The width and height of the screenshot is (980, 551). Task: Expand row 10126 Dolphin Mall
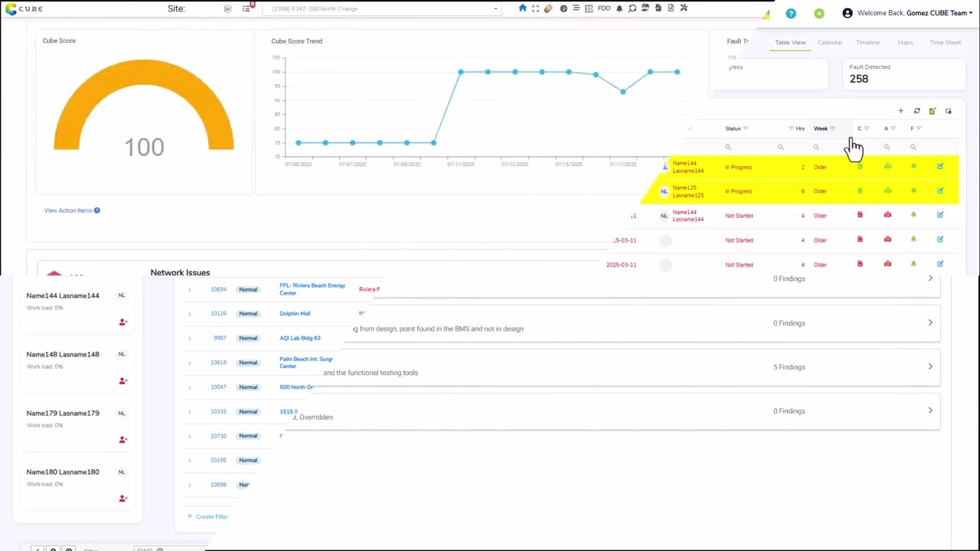point(190,314)
